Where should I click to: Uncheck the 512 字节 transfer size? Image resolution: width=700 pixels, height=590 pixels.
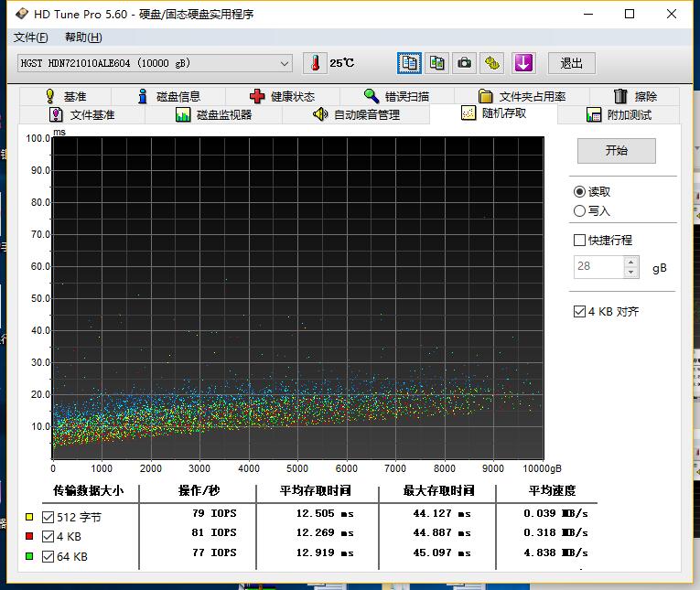point(48,517)
